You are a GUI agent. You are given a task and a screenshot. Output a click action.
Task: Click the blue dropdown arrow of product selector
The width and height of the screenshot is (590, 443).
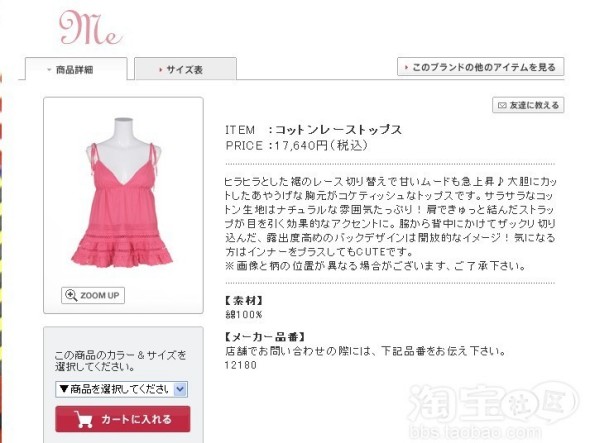point(180,389)
